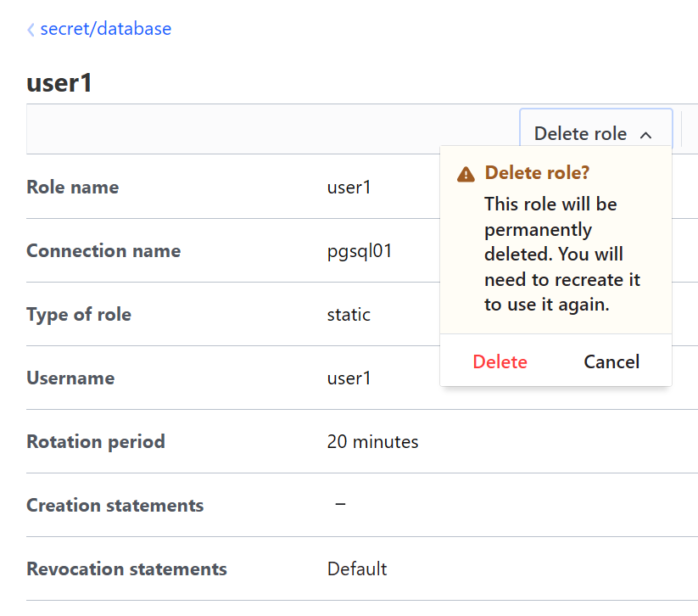Select the Role name label
This screenshot has height=616, width=698.
[72, 187]
